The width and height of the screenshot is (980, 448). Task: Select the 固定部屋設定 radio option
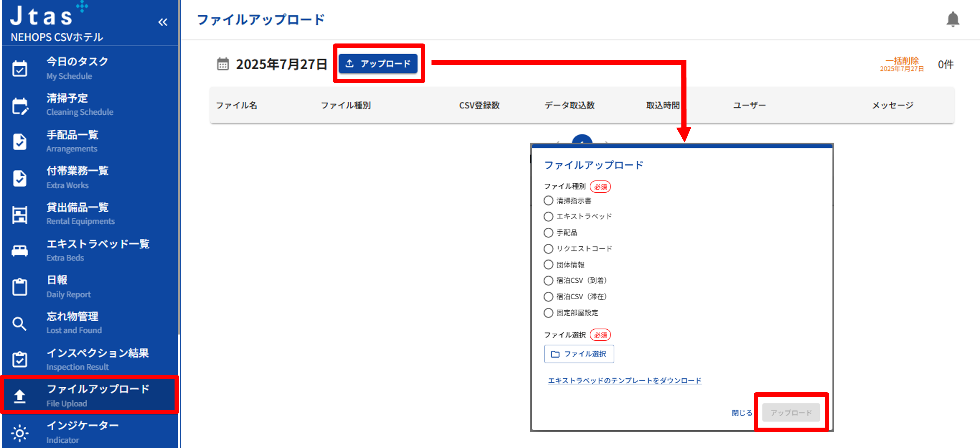tap(548, 313)
